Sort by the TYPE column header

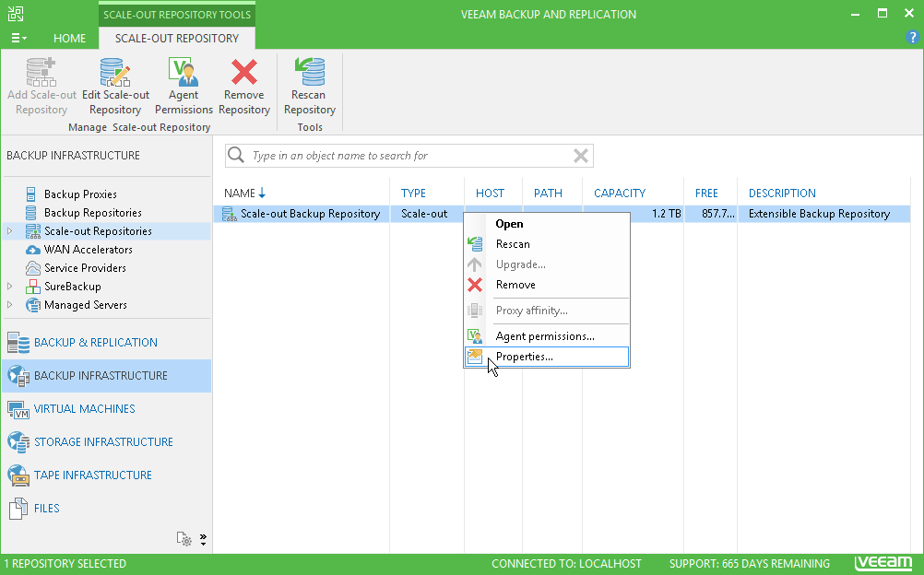413,194
